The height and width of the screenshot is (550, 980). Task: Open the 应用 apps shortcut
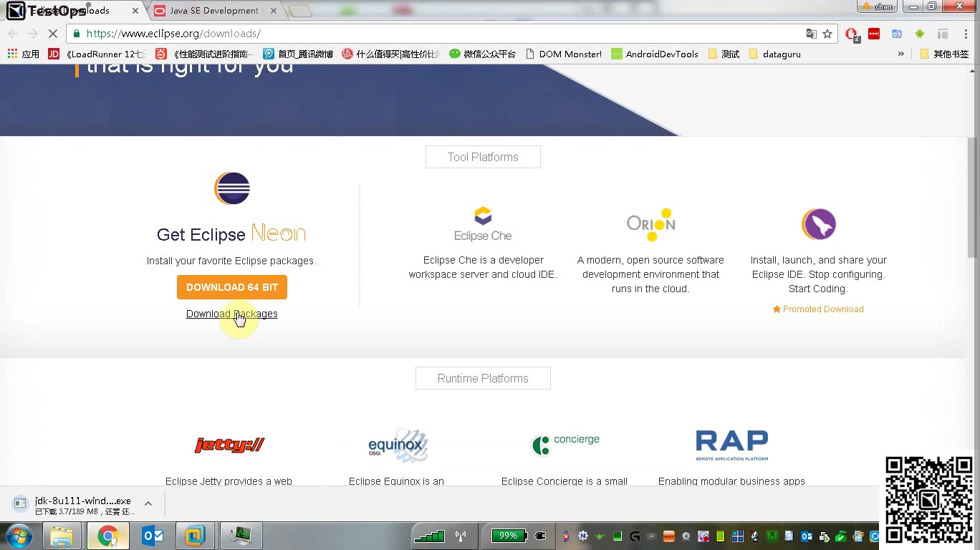pyautogui.click(x=23, y=54)
